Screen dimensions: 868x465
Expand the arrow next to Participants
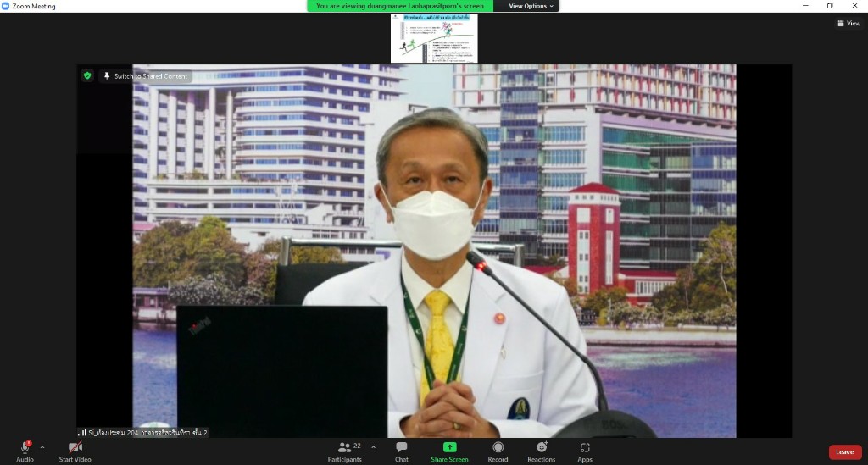pyautogui.click(x=373, y=446)
